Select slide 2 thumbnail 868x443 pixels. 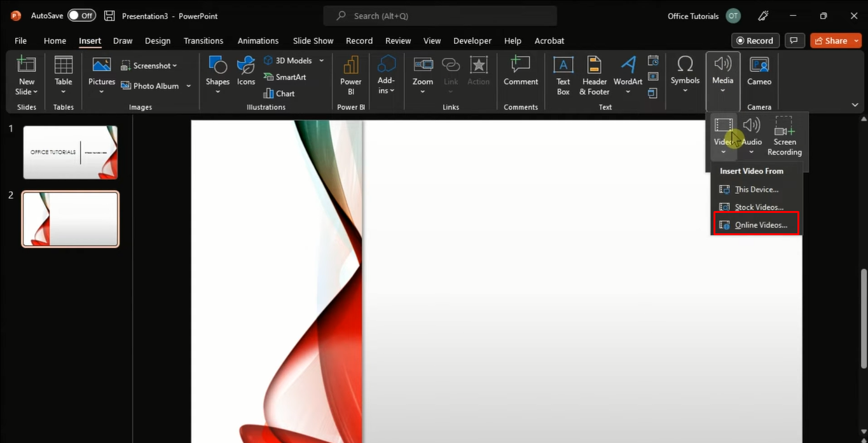[70, 218]
